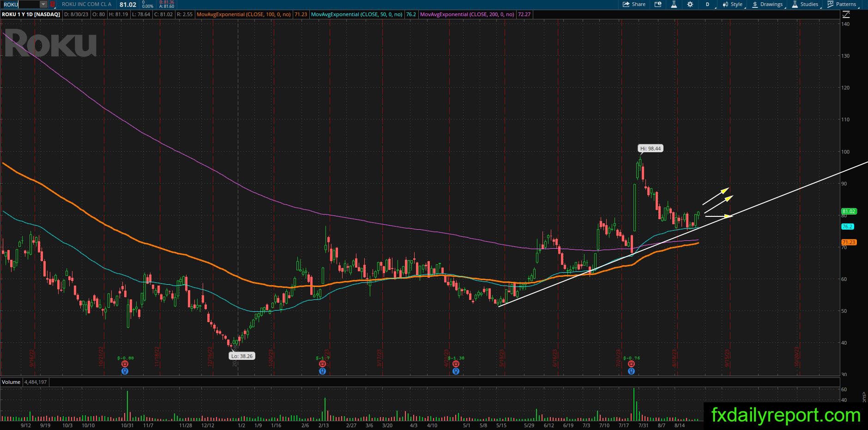The image size is (868, 430).
Task: Click the 8/14 date on time axis
Action: click(x=679, y=425)
